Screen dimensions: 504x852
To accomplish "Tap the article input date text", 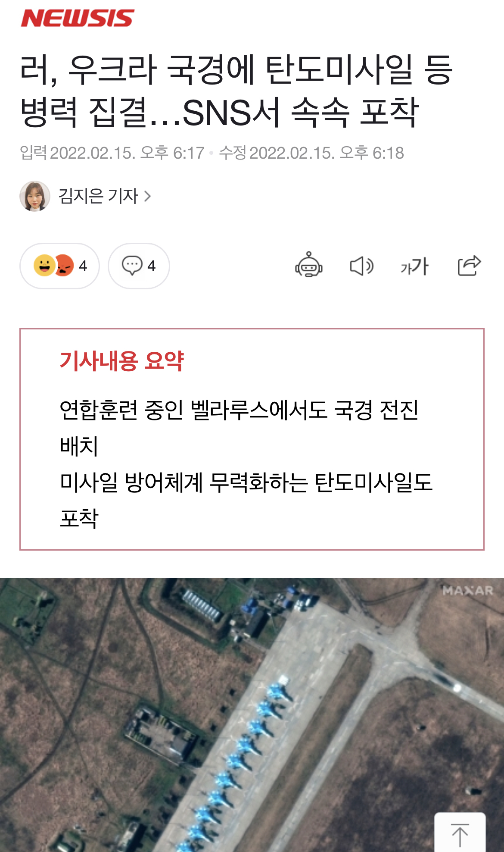I will pos(112,153).
